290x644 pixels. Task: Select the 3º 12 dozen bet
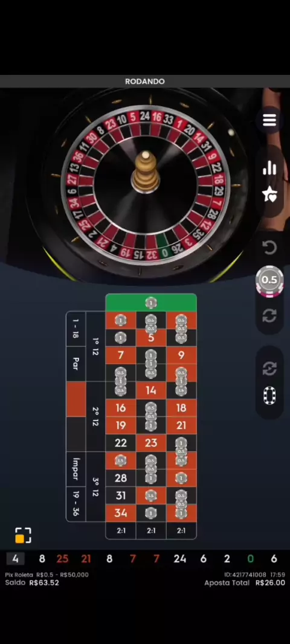[95, 487]
